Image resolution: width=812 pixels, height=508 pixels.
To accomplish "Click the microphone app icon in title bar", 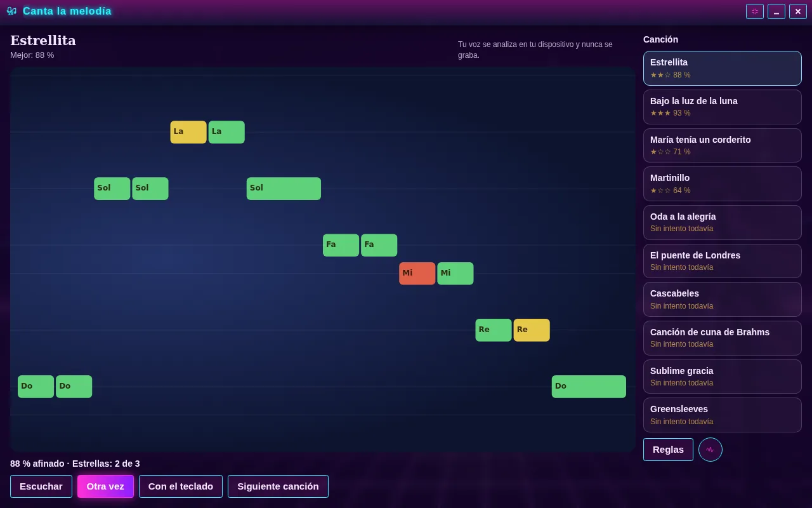I will click(11, 11).
